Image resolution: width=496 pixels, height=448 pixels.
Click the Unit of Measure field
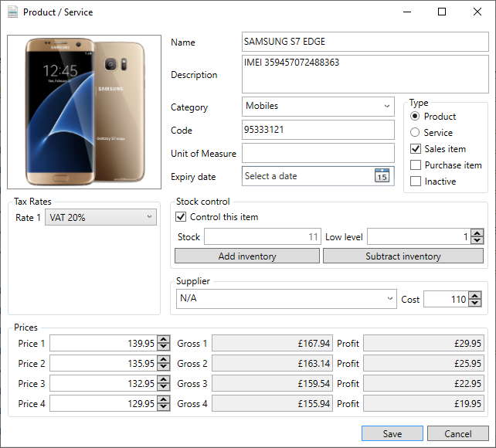318,153
